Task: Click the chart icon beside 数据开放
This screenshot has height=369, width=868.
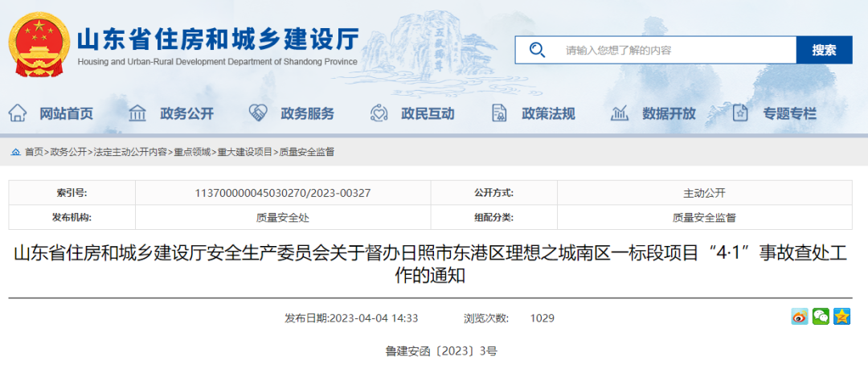Action: [x=620, y=113]
